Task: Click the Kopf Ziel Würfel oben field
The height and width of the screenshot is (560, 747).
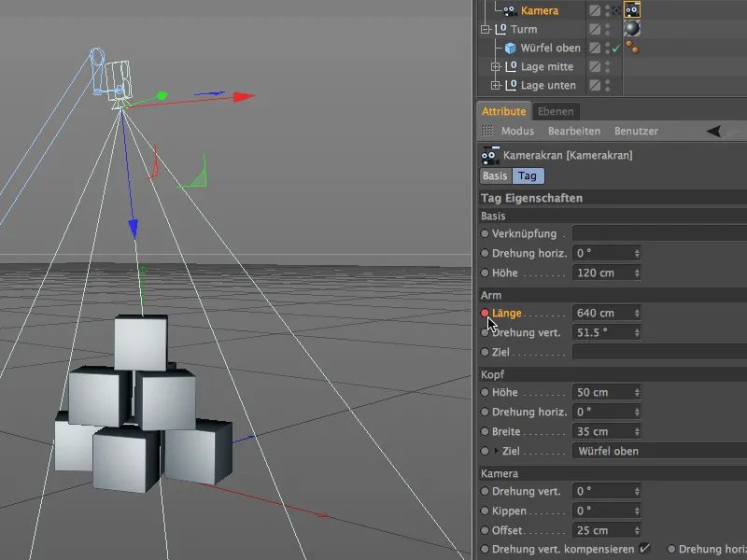Action: click(659, 451)
